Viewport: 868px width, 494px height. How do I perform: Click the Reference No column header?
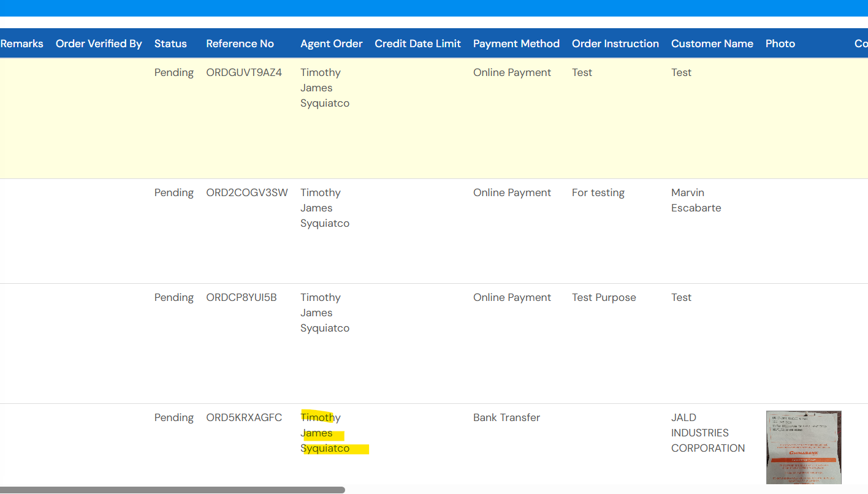240,44
